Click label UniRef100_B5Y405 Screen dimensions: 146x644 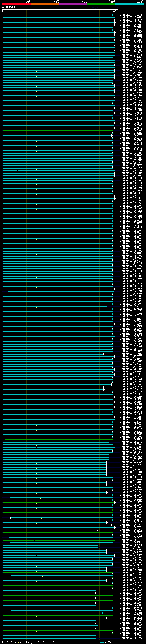131,572
